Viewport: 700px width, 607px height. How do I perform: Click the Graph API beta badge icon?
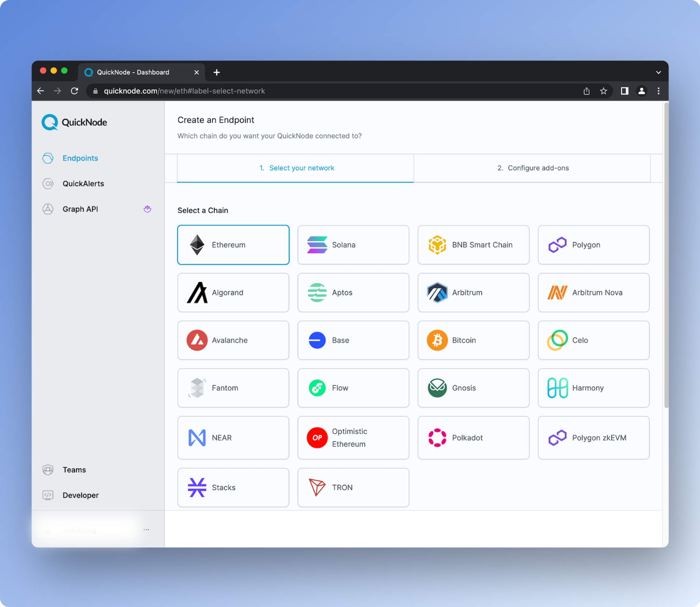pyautogui.click(x=147, y=209)
